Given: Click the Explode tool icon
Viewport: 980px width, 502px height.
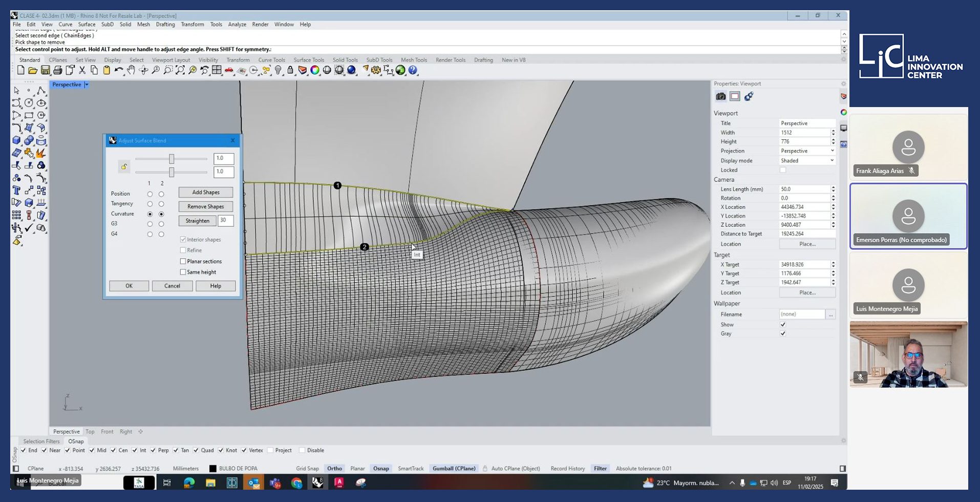Looking at the screenshot, I should point(41,153).
